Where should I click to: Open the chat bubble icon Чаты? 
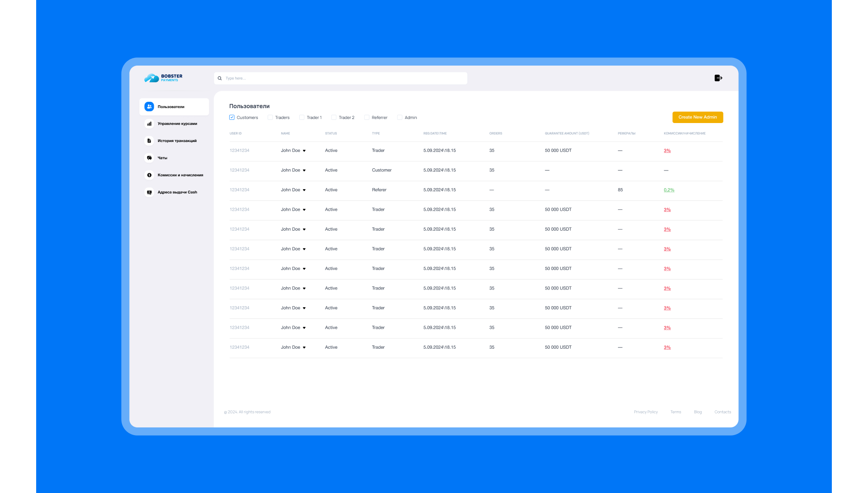[149, 158]
